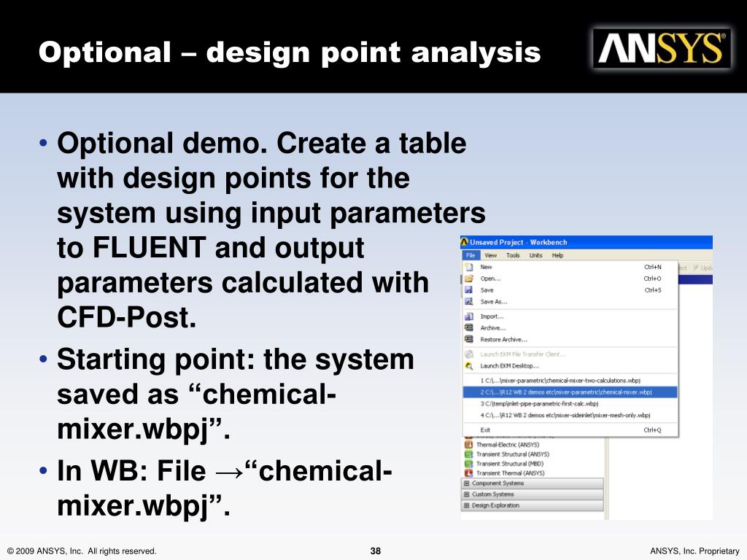Choose Restore Archive... menu entry
This screenshot has height=560, width=747.
570,340
